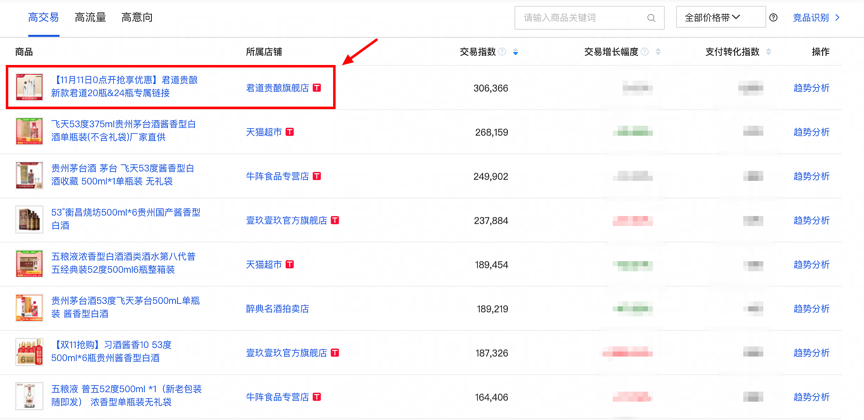The height and width of the screenshot is (420, 864).
Task: Click thumbnail of 五粮液 第八代 product
Action: point(29,265)
